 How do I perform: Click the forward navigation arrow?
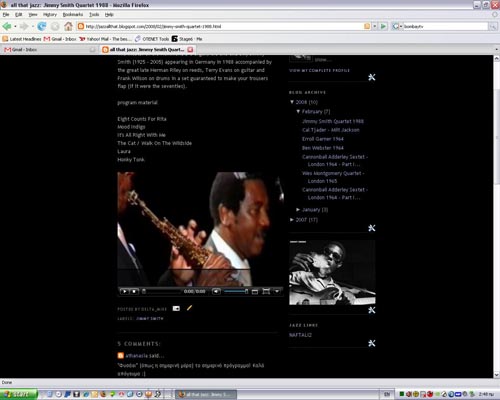[x=24, y=26]
